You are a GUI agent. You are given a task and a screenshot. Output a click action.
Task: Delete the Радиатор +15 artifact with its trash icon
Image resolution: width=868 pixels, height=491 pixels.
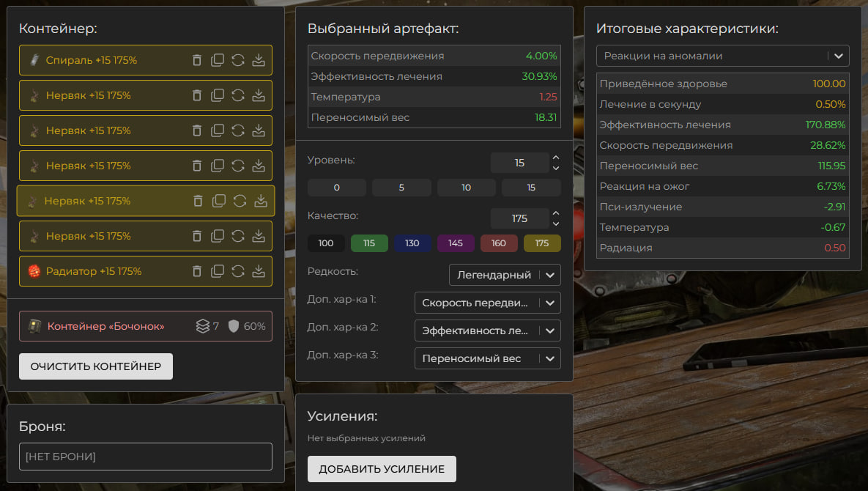point(196,270)
